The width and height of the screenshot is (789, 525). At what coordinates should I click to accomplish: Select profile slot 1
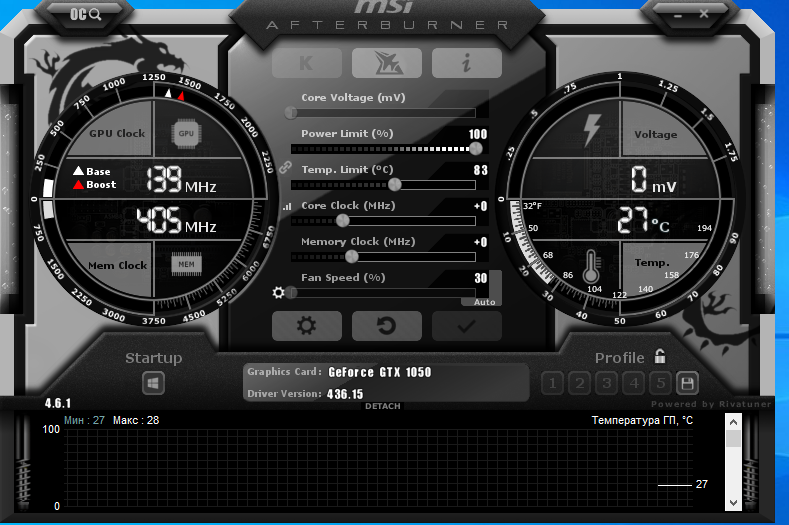(x=553, y=384)
